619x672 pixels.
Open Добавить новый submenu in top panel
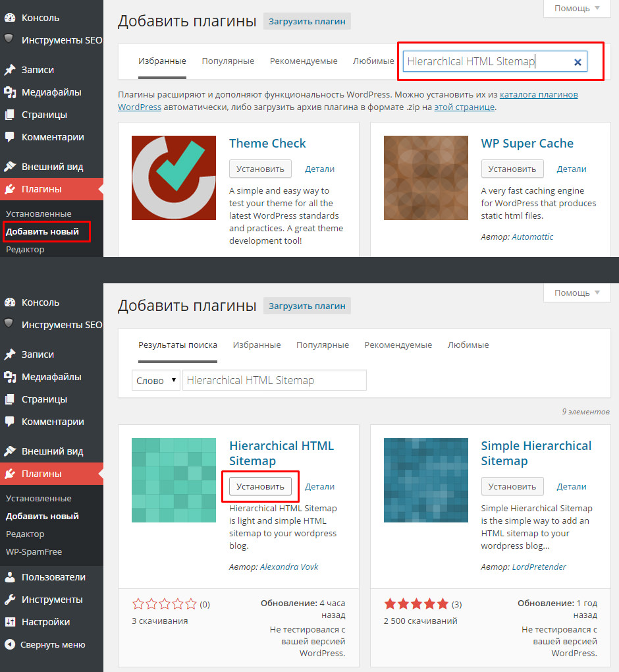pos(42,231)
